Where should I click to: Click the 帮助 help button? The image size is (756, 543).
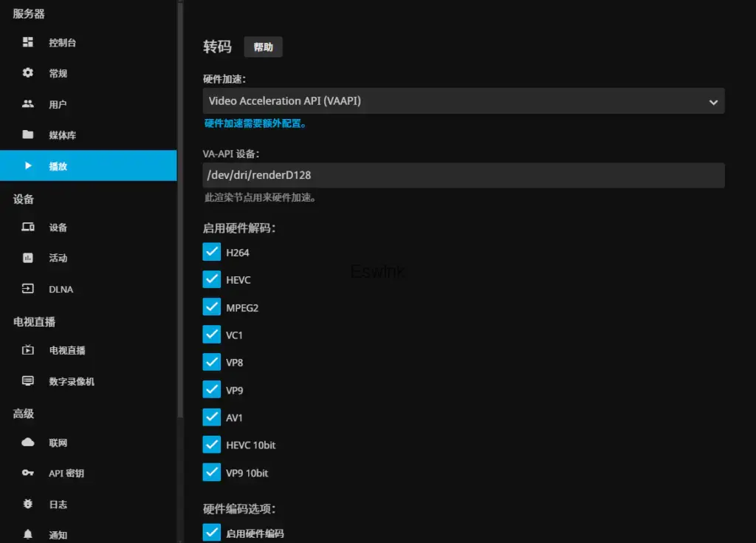click(x=263, y=47)
